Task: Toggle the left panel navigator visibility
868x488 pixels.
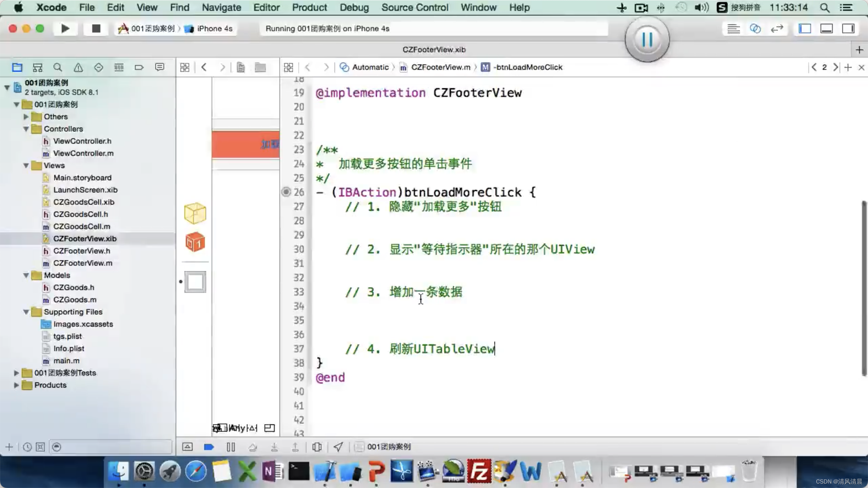Action: coord(805,28)
